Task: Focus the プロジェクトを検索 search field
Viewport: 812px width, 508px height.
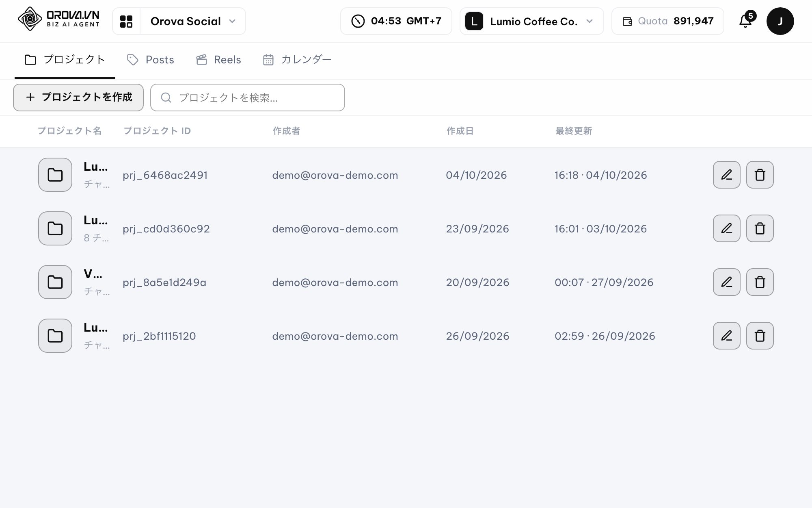Action: point(248,98)
